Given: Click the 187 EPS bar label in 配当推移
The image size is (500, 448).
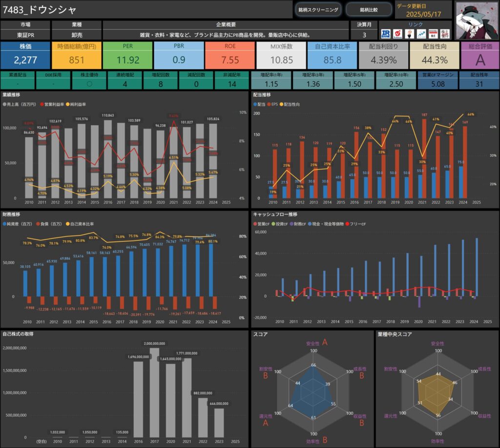Looking at the screenshot, I should (x=424, y=115).
